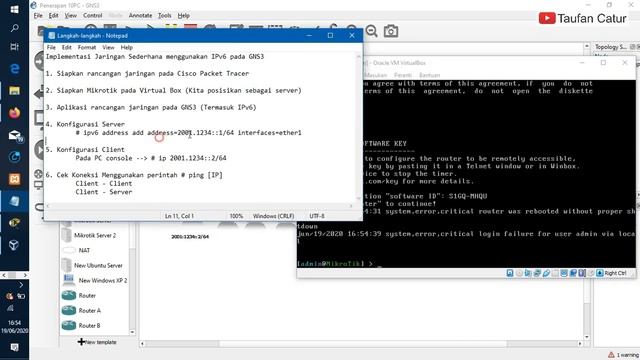Open GNS3 Control menu
Screen dimensions: 640x360
point(93,16)
